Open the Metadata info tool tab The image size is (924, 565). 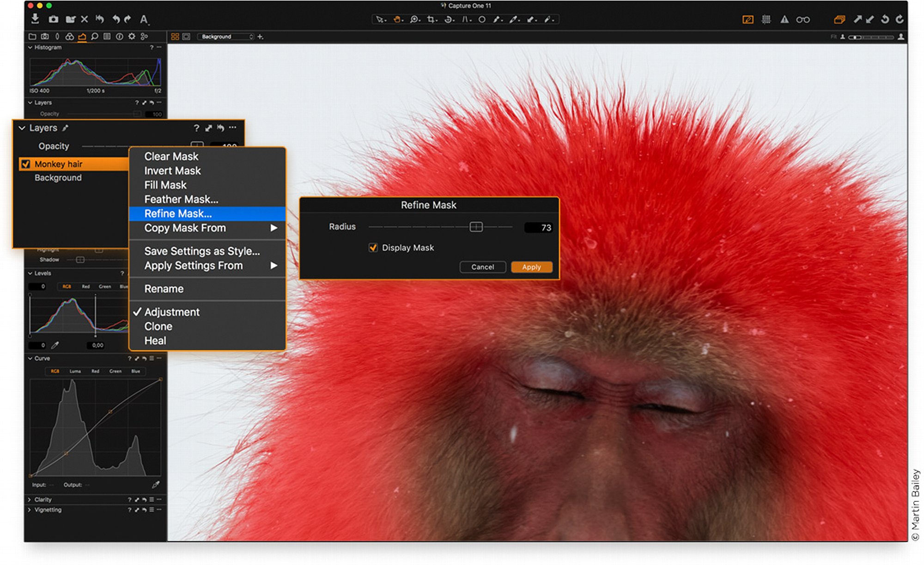click(119, 36)
